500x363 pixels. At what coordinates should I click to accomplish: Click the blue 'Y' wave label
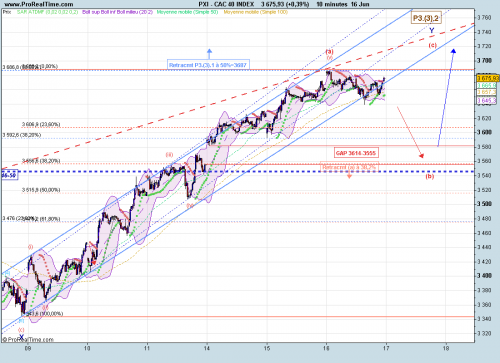coord(432,31)
